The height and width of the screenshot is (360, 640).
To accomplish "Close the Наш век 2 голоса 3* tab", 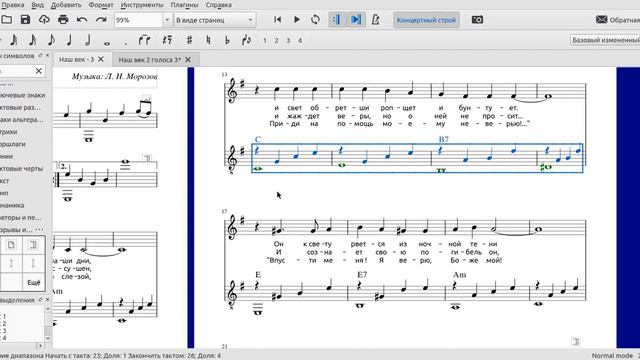I will tap(188, 60).
